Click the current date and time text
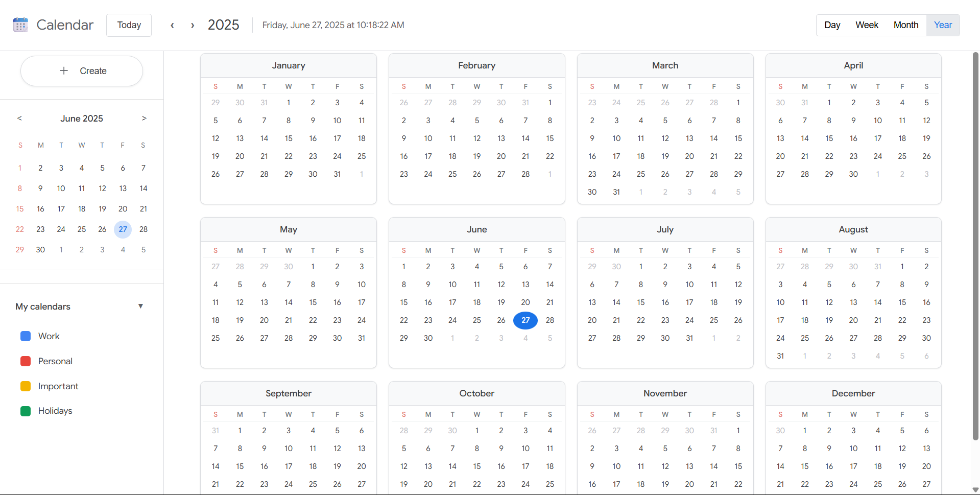980x495 pixels. pyautogui.click(x=333, y=25)
